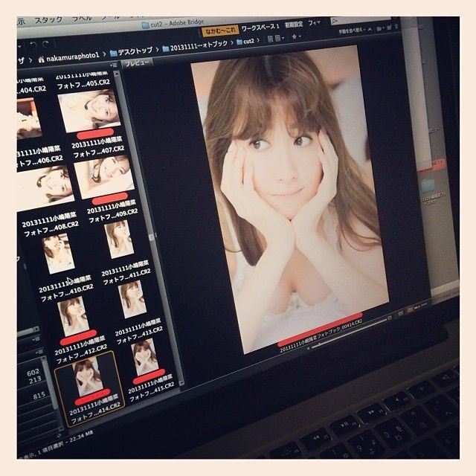Click content panel scrollbar up arrow
This screenshot has height=476, width=476.
pyautogui.click(x=117, y=74)
